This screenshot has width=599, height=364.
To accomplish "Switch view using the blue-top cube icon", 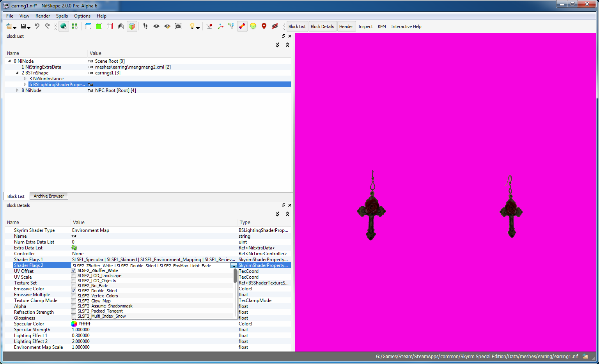I will [x=88, y=26].
